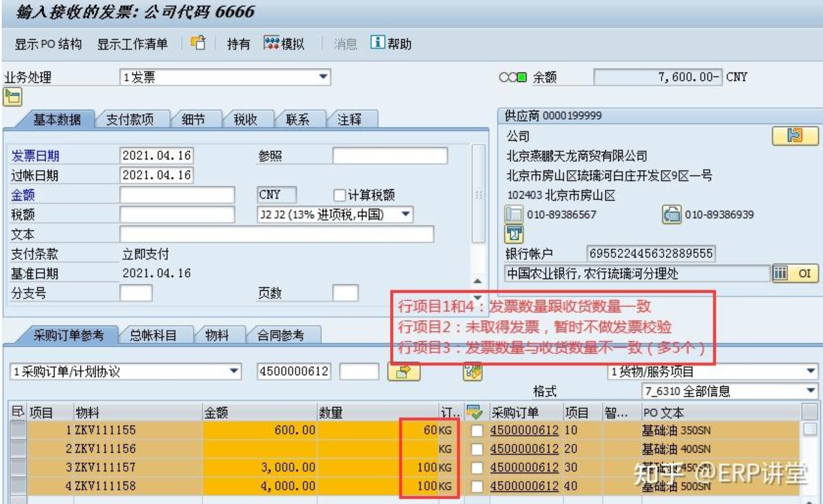This screenshot has width=823, height=504.
Task: Tick the checkbox for item row 3
Action: 477,467
